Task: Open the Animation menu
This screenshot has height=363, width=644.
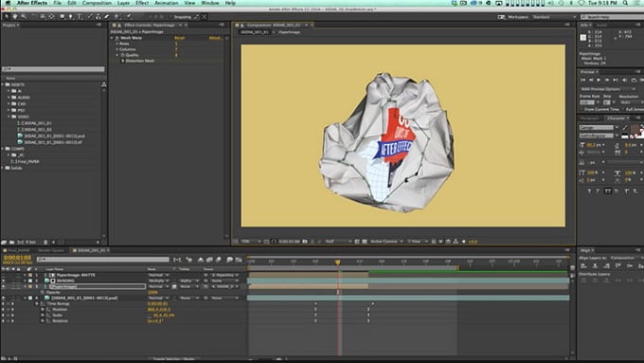Action: 167,3
